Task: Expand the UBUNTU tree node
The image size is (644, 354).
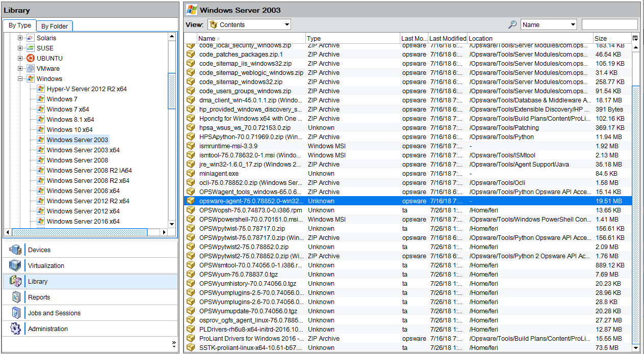Action: point(20,58)
